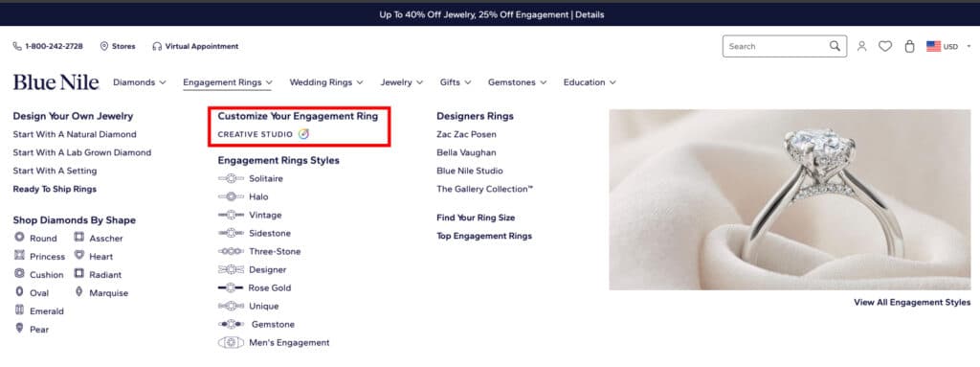
Task: Click the search magnifier icon
Action: tap(835, 46)
